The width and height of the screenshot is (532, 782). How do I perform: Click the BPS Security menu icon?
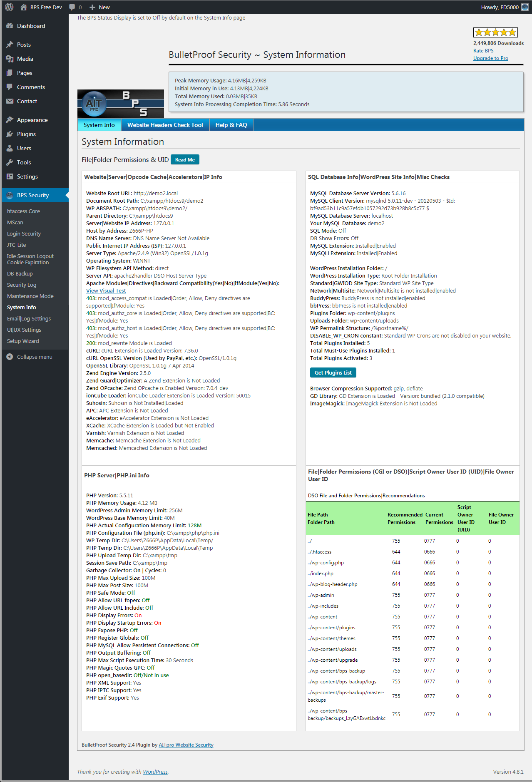(10, 195)
